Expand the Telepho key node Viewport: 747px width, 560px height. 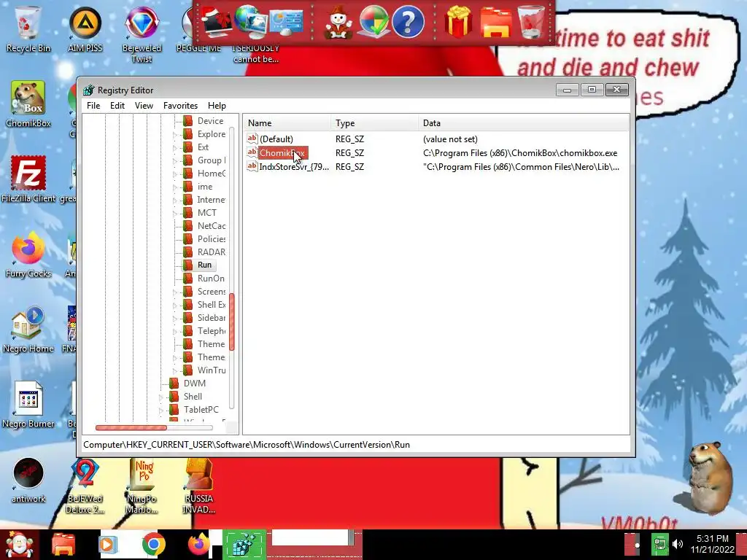tap(175, 332)
